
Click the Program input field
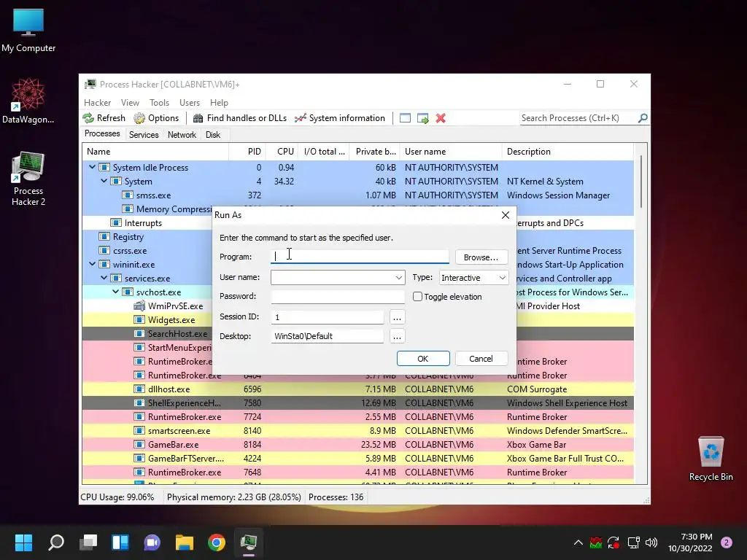point(360,257)
